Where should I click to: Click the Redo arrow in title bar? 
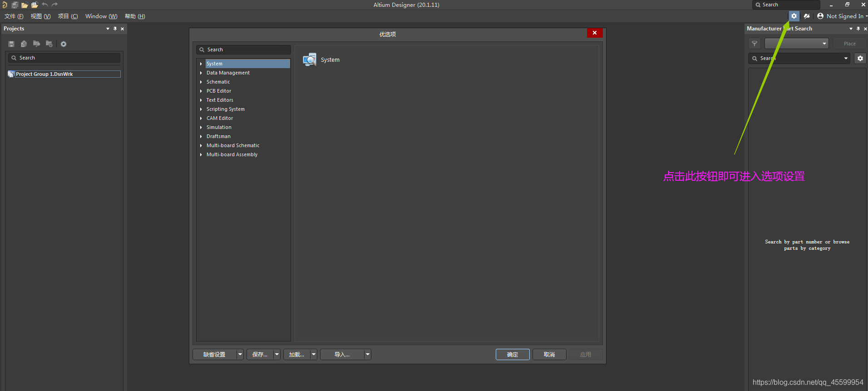coord(55,5)
